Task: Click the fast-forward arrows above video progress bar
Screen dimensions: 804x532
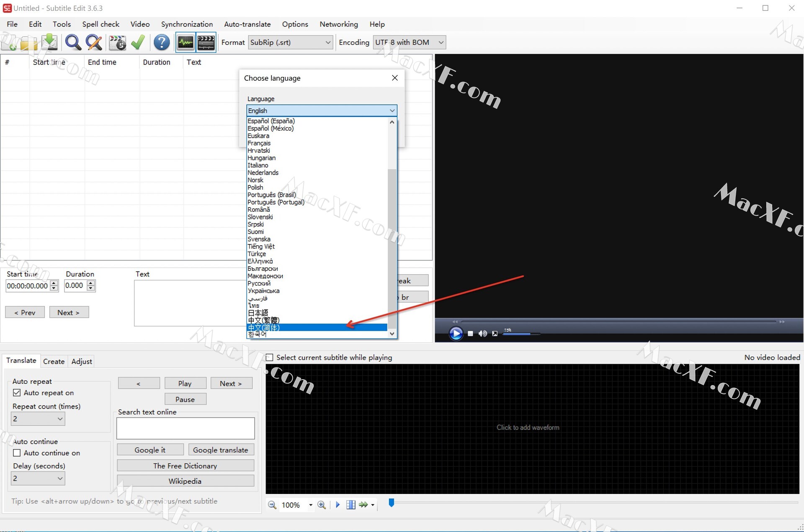Action: pyautogui.click(x=782, y=321)
